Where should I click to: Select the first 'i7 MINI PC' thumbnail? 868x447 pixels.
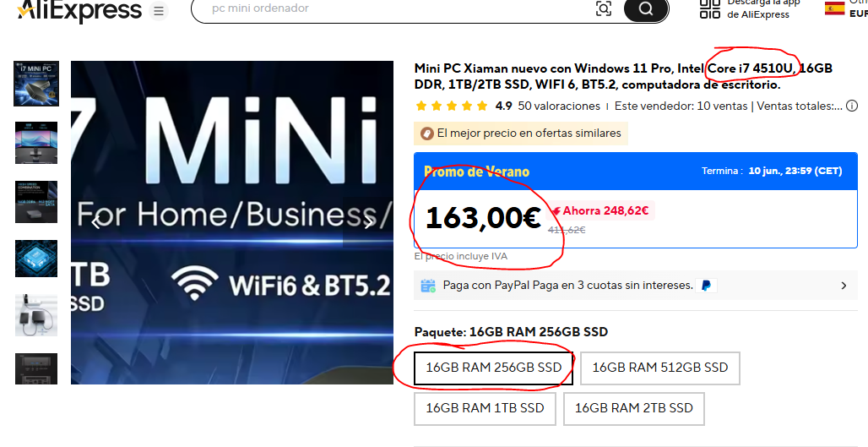[36, 84]
